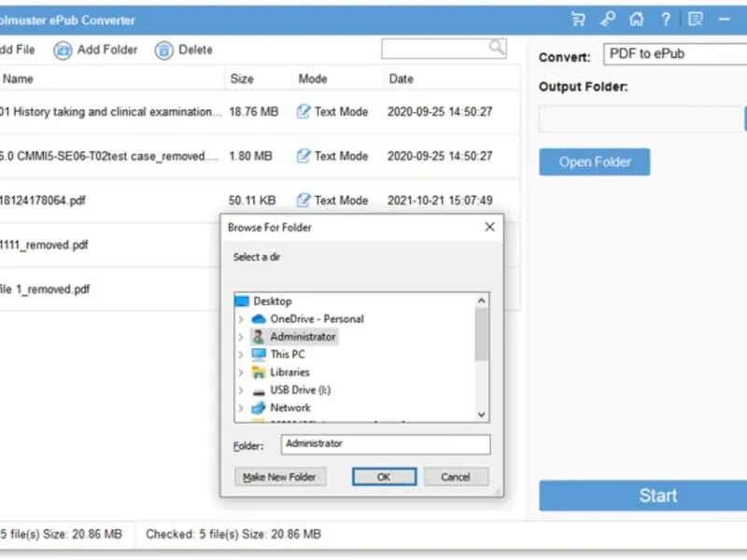Expand the This PC tree node
This screenshot has width=747, height=560.
(x=241, y=355)
